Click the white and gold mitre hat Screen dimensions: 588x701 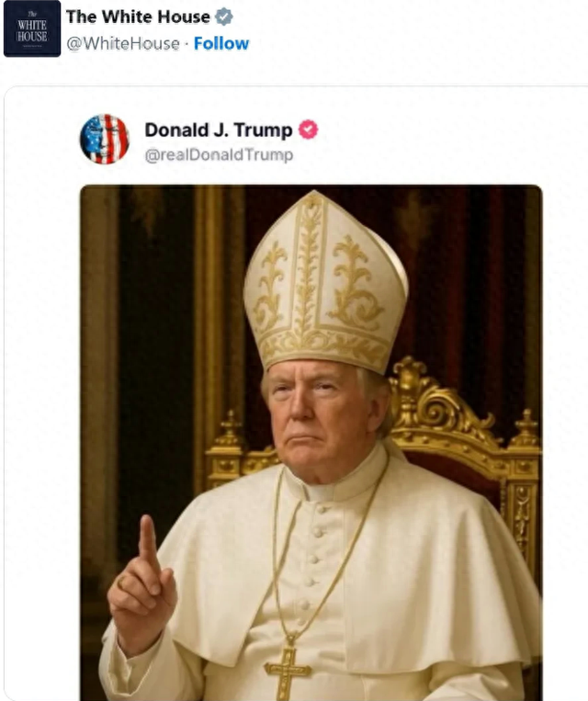click(325, 284)
